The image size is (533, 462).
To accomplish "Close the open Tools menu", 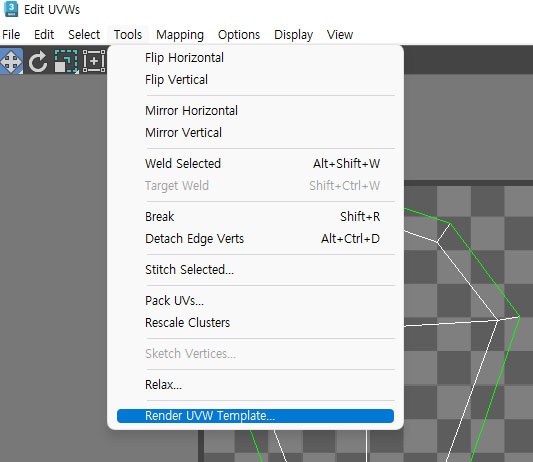I will (128, 35).
